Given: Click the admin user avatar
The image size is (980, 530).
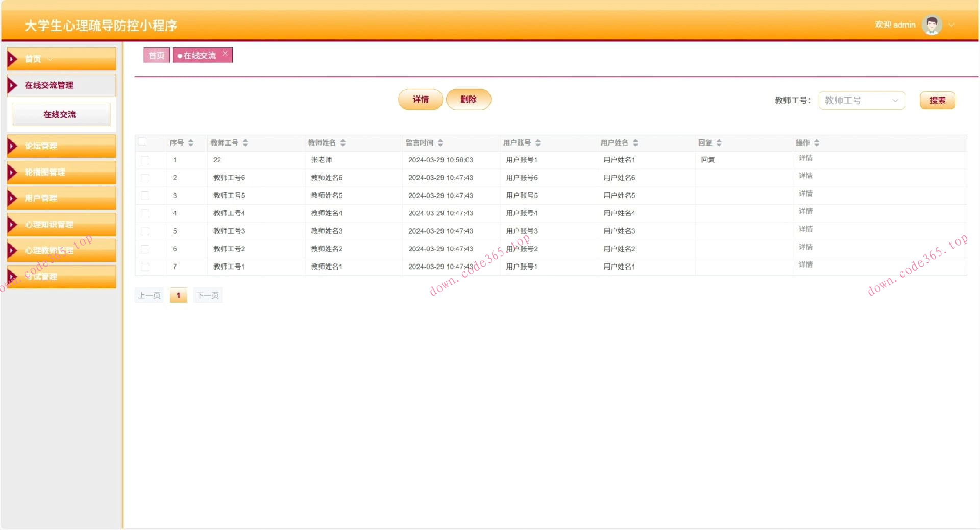Looking at the screenshot, I should coord(932,25).
